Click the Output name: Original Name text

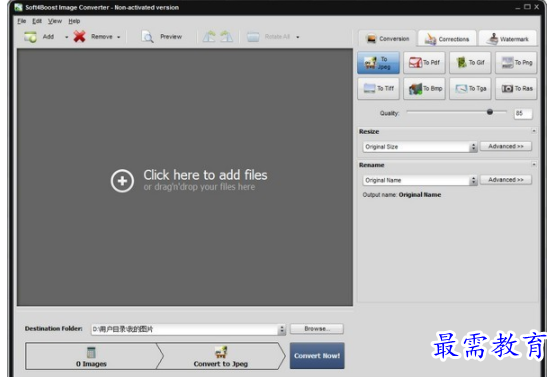tap(402, 195)
